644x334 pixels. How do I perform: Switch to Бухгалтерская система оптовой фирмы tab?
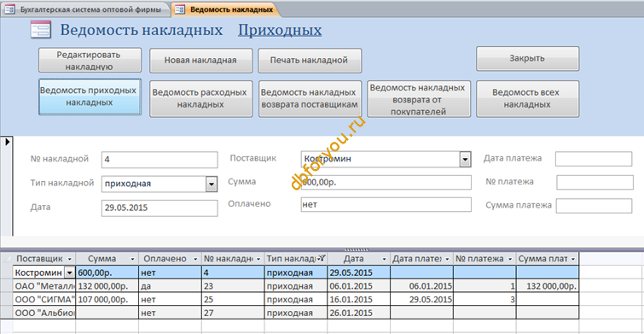click(x=85, y=10)
